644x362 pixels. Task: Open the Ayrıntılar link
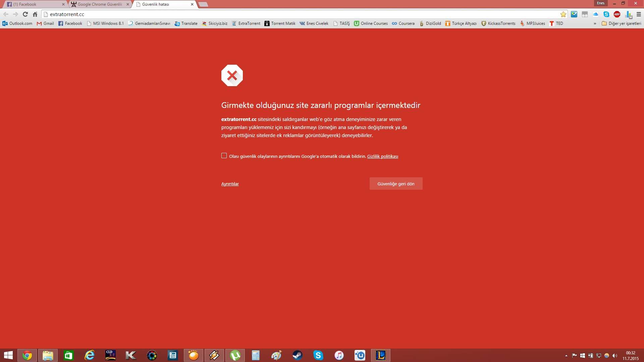(230, 184)
